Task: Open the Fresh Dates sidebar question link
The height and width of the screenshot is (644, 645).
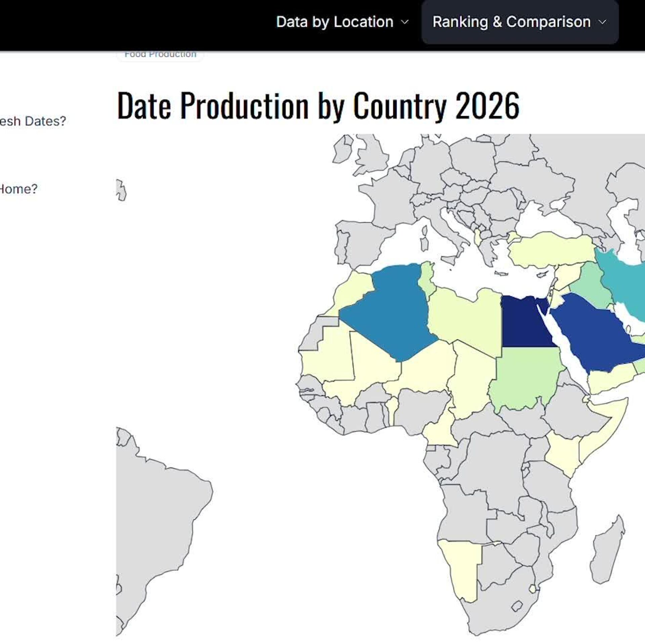Action: tap(33, 121)
